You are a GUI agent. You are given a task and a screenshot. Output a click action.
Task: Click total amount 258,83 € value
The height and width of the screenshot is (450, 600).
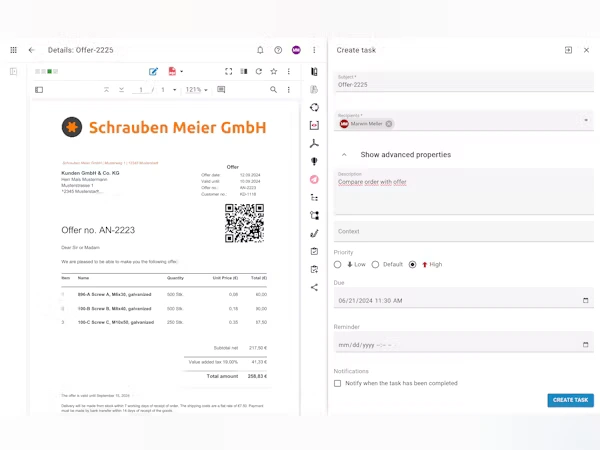257,376
